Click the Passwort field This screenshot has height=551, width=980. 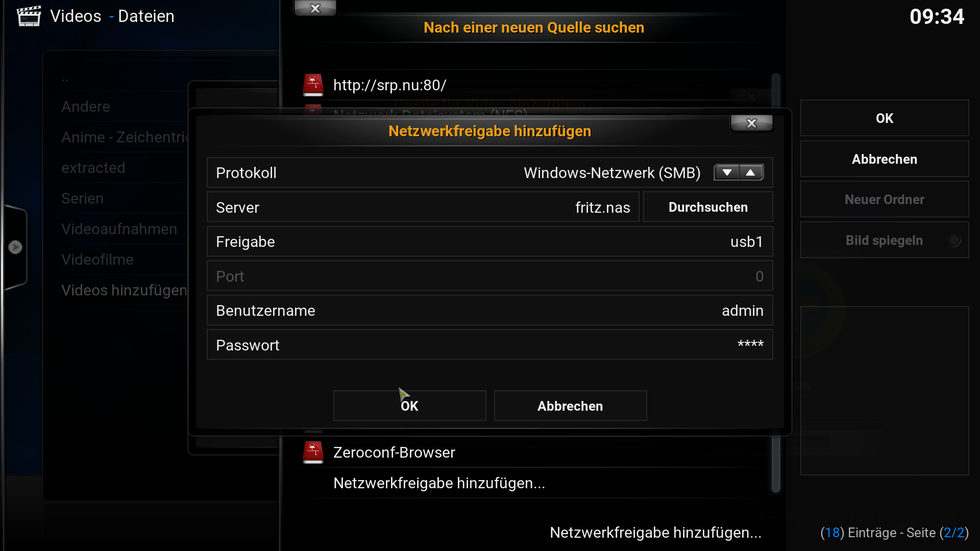pos(489,345)
